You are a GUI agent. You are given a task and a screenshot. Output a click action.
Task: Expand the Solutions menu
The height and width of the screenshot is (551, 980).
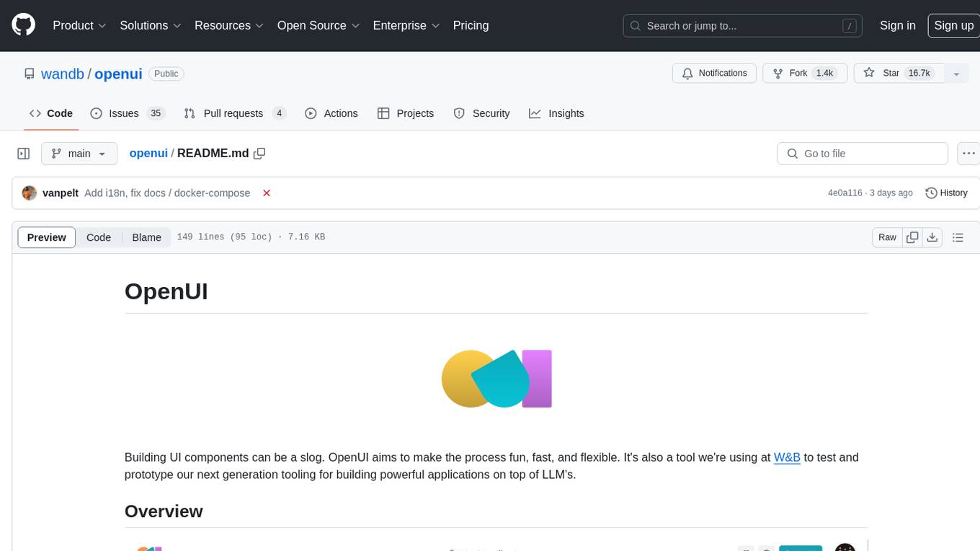tap(150, 25)
